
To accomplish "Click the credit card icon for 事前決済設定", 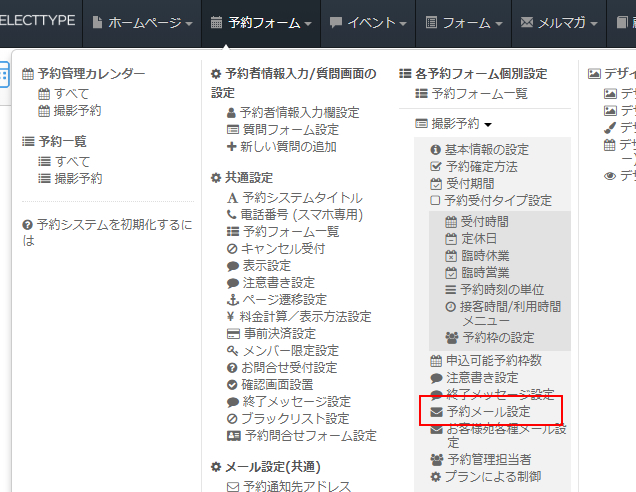I will tap(233, 333).
